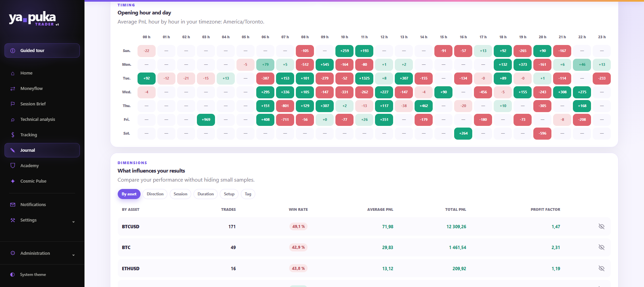The width and height of the screenshot is (644, 287).
Task: Switch to the Direction tab
Action: coord(155,194)
